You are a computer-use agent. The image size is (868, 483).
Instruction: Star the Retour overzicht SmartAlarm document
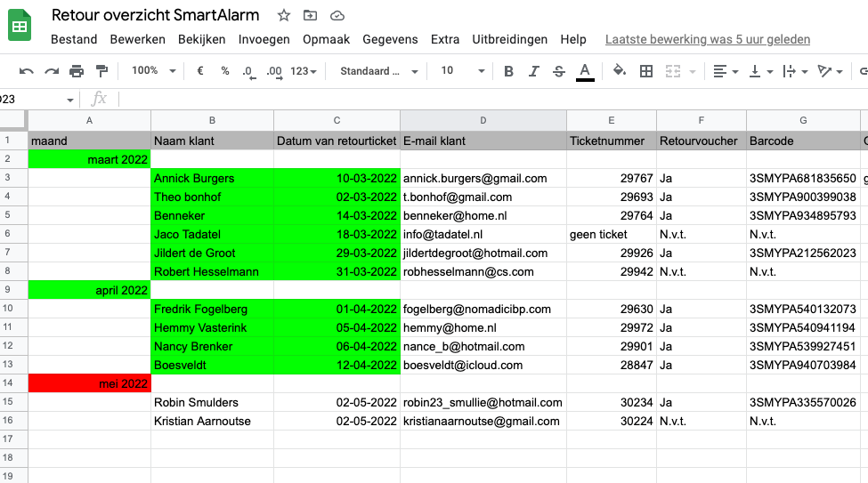pos(284,15)
